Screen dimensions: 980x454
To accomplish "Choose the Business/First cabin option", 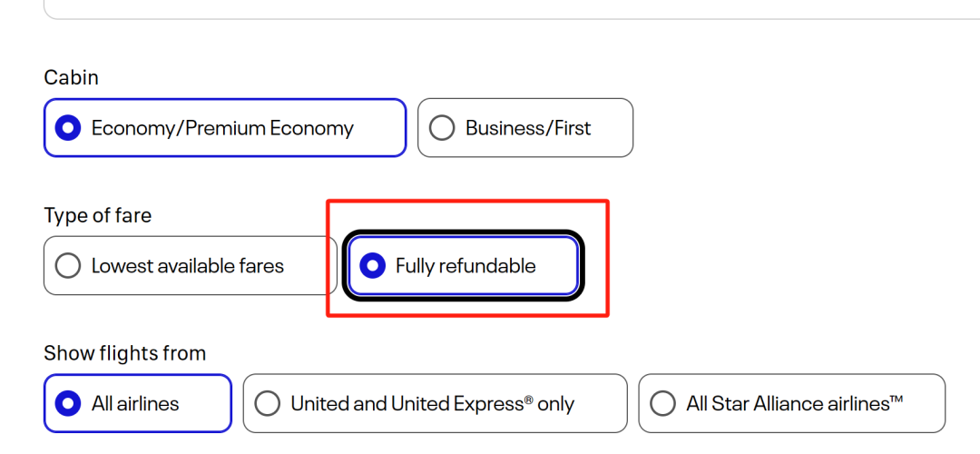I will pyautogui.click(x=524, y=128).
